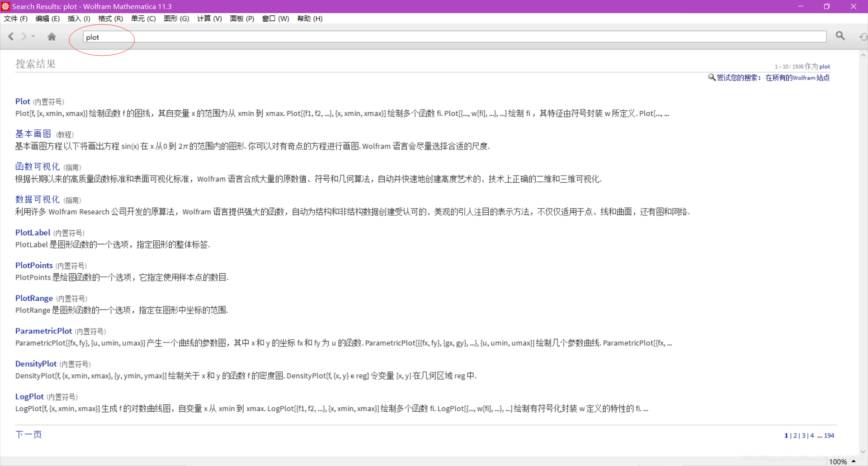
Task: Open the PlotRange result link
Action: pos(34,298)
